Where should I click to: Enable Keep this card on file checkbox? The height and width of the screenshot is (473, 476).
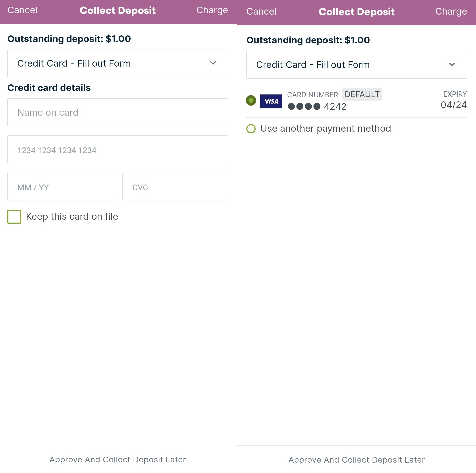tap(14, 217)
